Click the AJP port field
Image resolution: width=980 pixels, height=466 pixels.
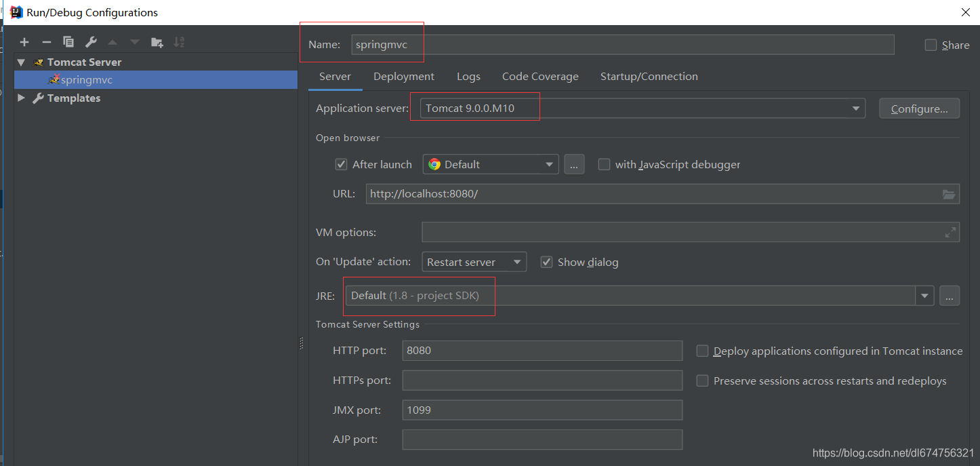[542, 440]
